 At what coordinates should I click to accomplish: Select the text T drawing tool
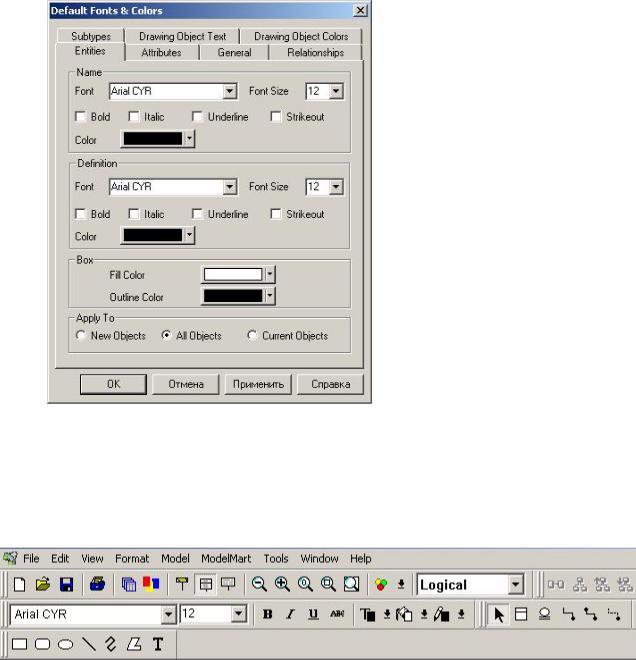158,644
